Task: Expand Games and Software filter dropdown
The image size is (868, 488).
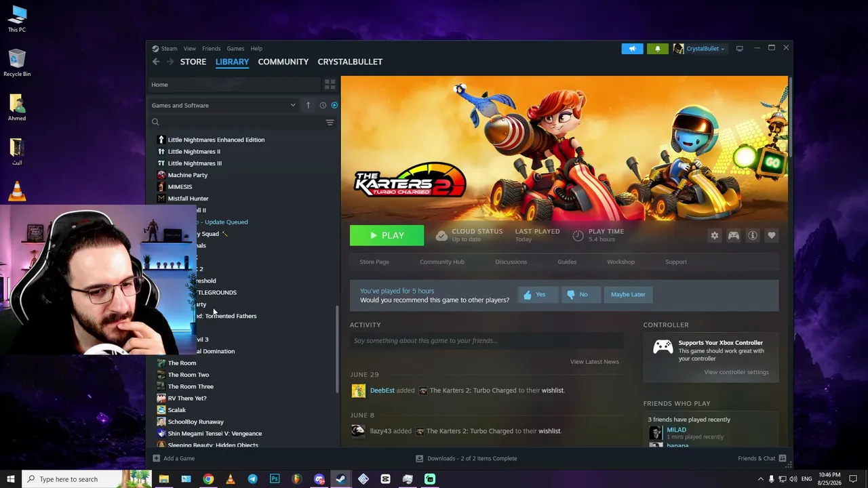Action: (x=224, y=105)
